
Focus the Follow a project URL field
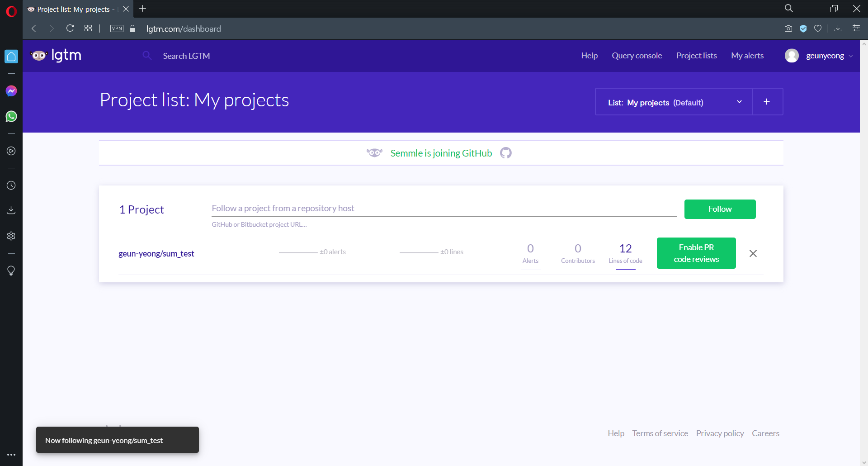click(x=444, y=208)
